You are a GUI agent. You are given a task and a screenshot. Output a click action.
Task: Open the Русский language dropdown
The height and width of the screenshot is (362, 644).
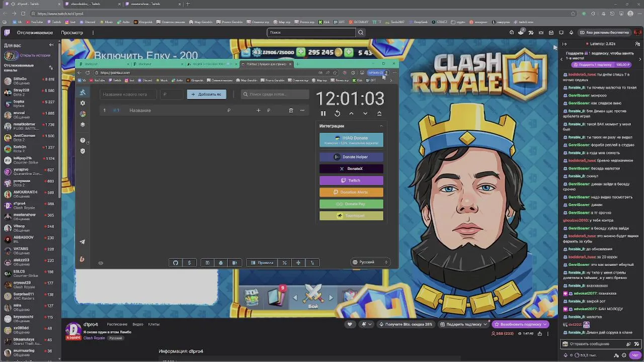[x=370, y=262]
